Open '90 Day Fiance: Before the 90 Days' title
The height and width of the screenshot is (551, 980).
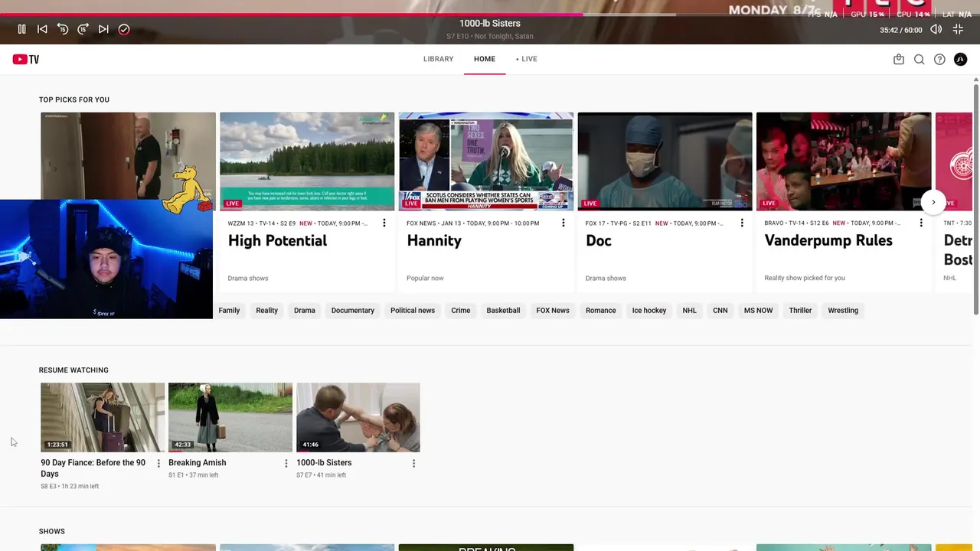tap(93, 468)
